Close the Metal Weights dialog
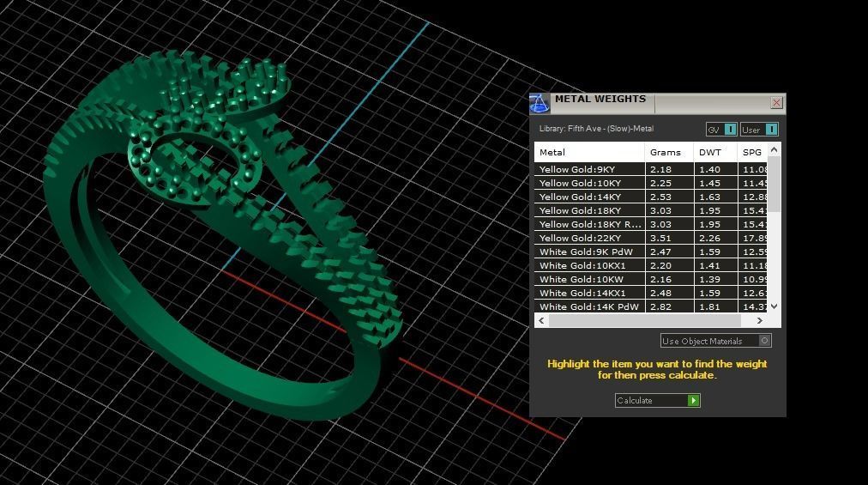 point(777,102)
